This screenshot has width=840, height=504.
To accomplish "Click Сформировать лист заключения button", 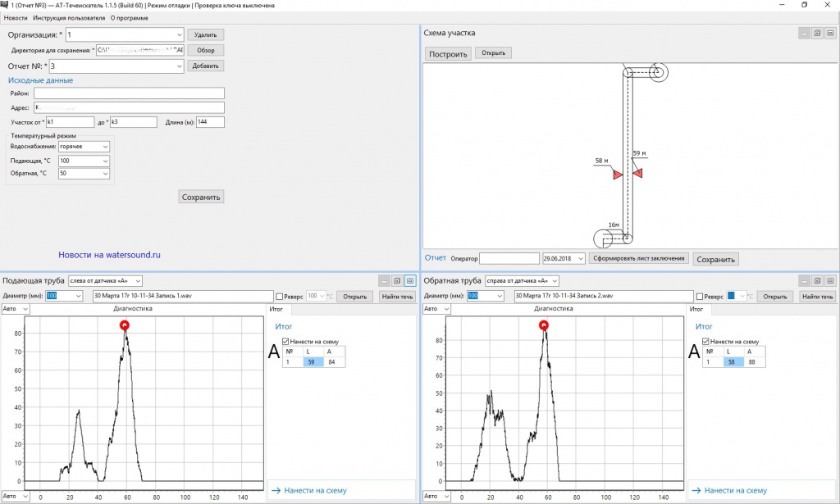I will click(x=638, y=258).
